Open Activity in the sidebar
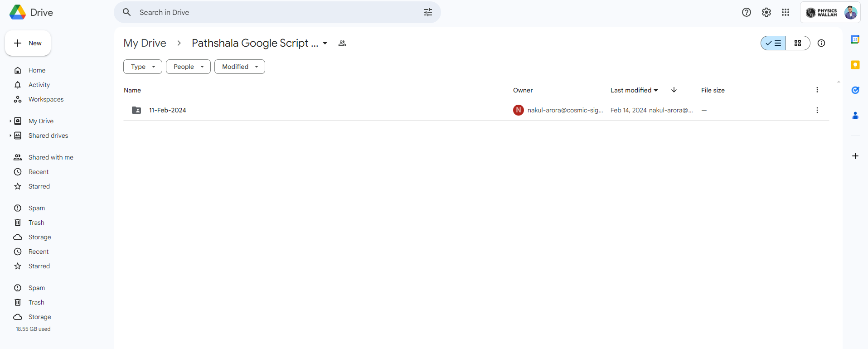This screenshot has height=349, width=868. pyautogui.click(x=39, y=85)
